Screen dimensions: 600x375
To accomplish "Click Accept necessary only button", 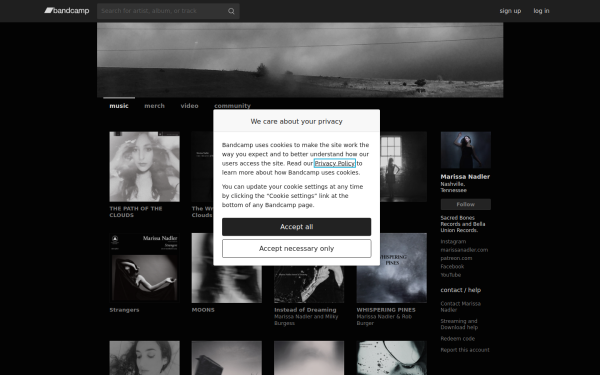I will click(297, 249).
